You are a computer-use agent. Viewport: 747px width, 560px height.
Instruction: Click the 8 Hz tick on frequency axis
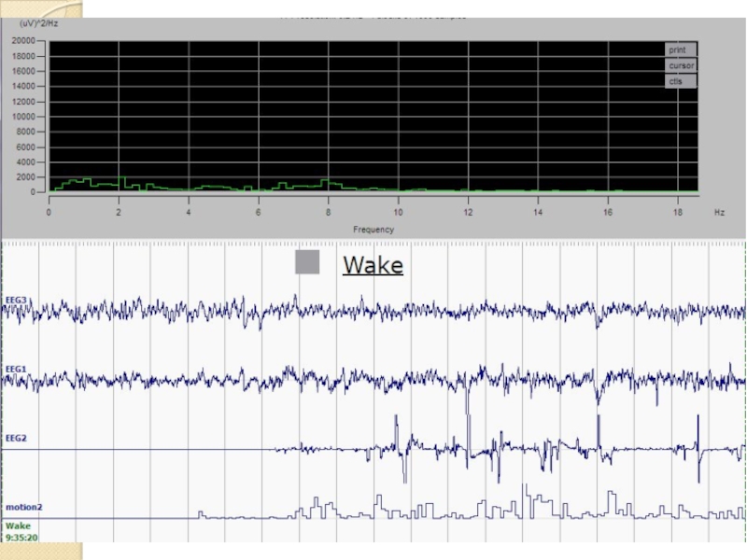point(329,213)
